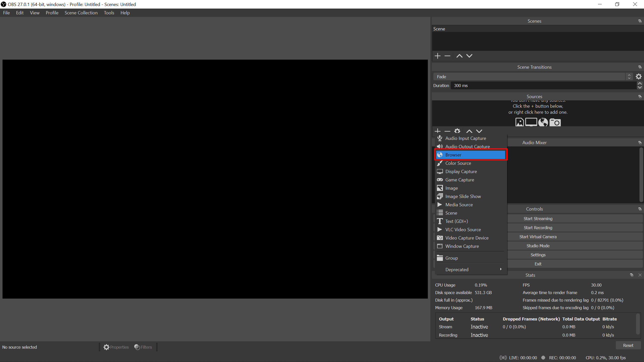Open the View menu
644x362 pixels.
click(35, 13)
